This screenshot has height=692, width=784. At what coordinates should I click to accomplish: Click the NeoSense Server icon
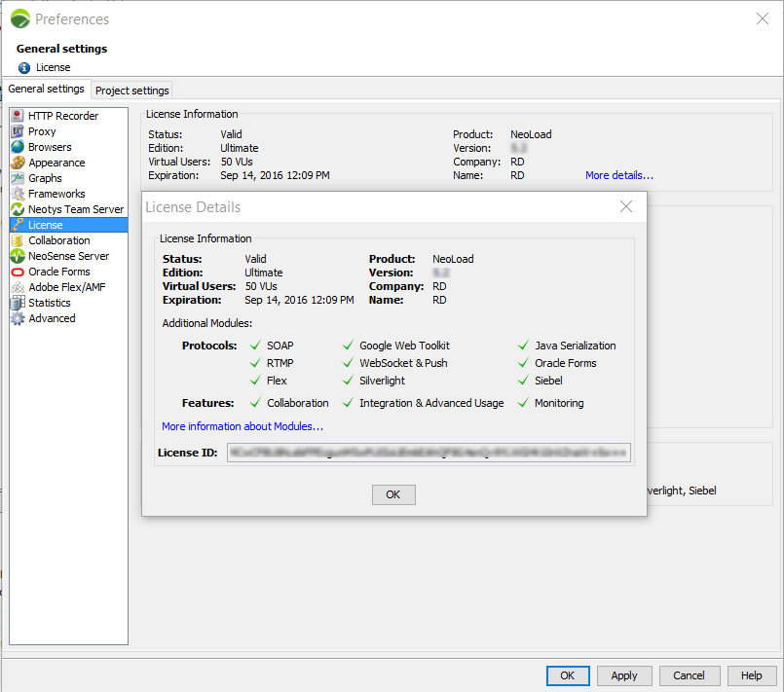tap(18, 256)
